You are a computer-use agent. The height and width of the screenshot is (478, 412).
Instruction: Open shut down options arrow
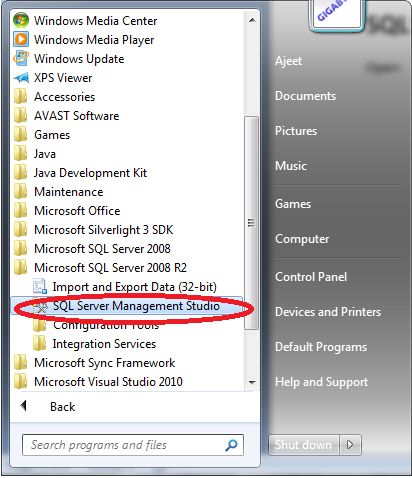pyautogui.click(x=350, y=445)
